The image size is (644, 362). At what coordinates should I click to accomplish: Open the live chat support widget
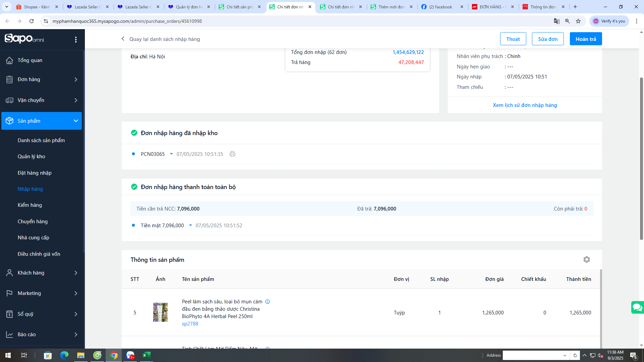tap(637, 307)
